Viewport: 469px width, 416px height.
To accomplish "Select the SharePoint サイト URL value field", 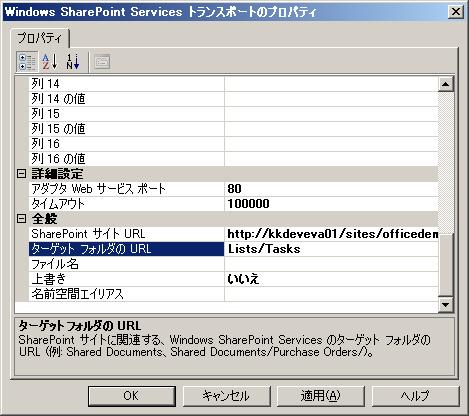I will click(331, 234).
